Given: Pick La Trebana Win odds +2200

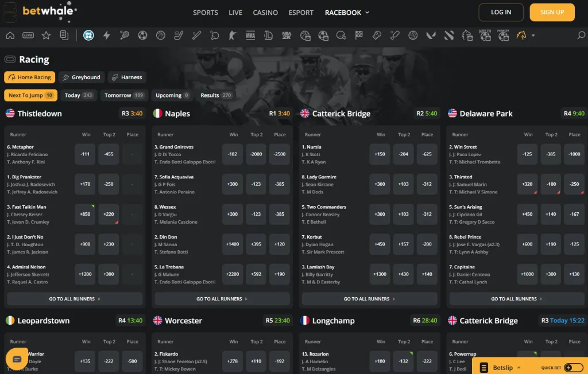Looking at the screenshot, I should tap(233, 274).
